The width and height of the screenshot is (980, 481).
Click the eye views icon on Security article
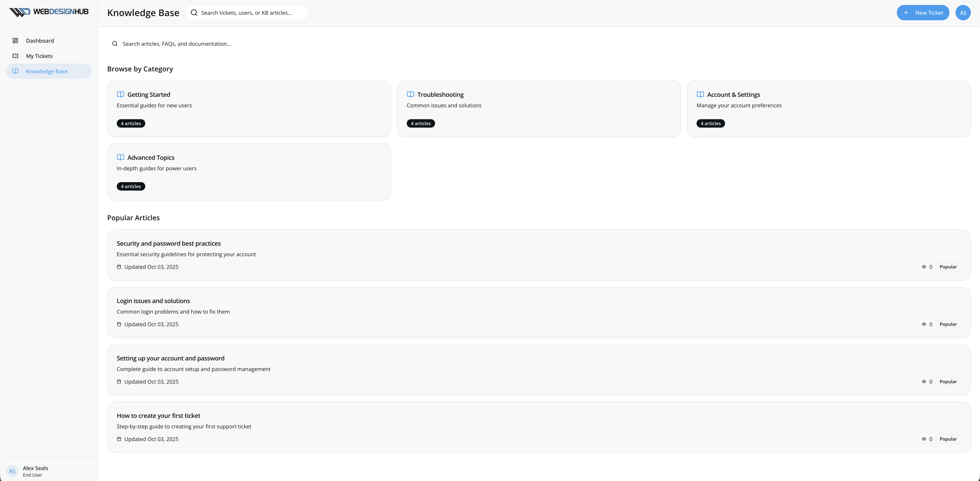(x=924, y=267)
